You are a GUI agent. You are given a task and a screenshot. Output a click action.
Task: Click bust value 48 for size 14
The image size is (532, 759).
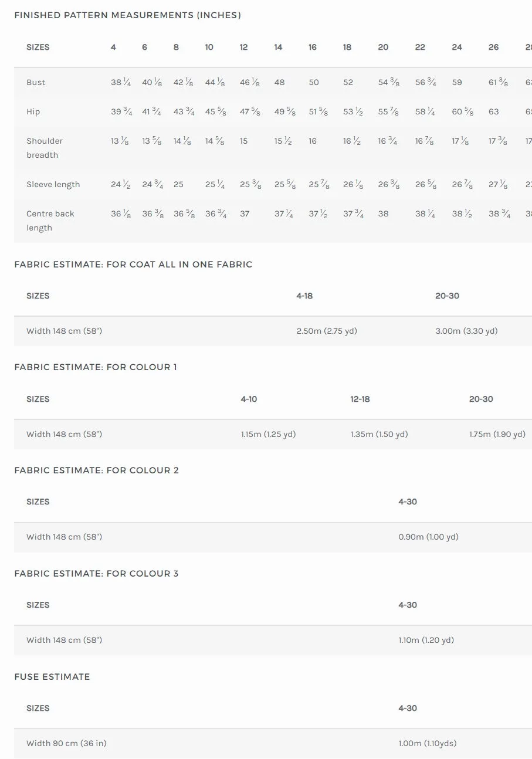click(x=279, y=82)
